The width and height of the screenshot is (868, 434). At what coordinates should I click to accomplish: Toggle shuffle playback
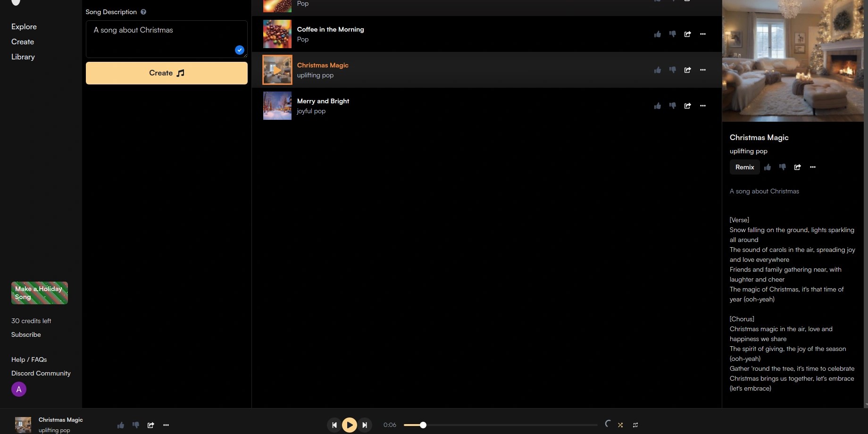pos(620,425)
